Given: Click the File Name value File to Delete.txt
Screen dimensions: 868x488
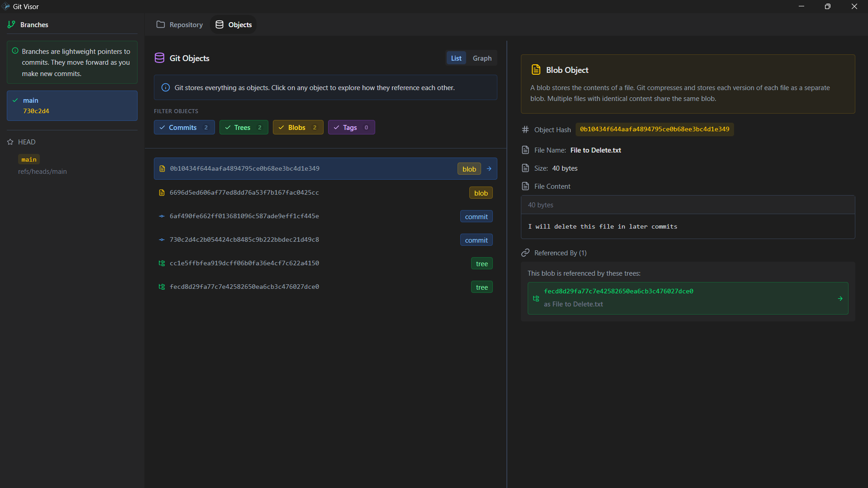Looking at the screenshot, I should tap(596, 150).
